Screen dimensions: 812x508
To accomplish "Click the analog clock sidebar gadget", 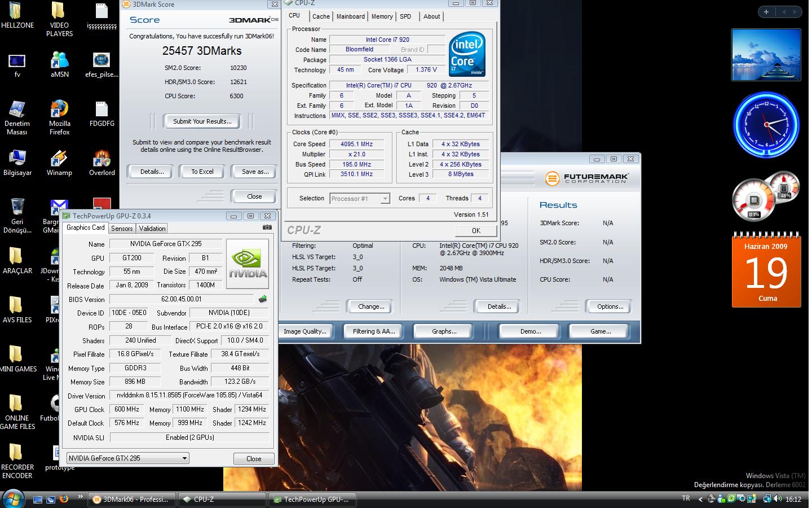I will coord(766,125).
